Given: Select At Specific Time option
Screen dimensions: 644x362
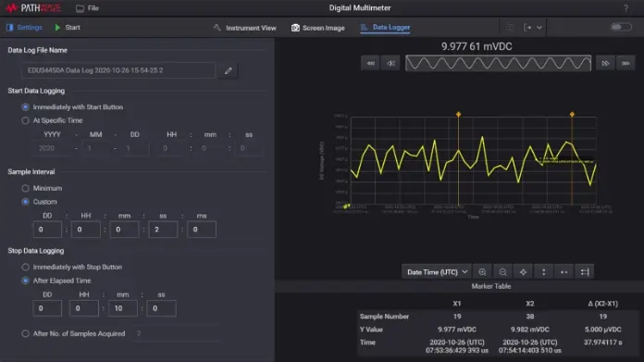Looking at the screenshot, I should (x=26, y=120).
